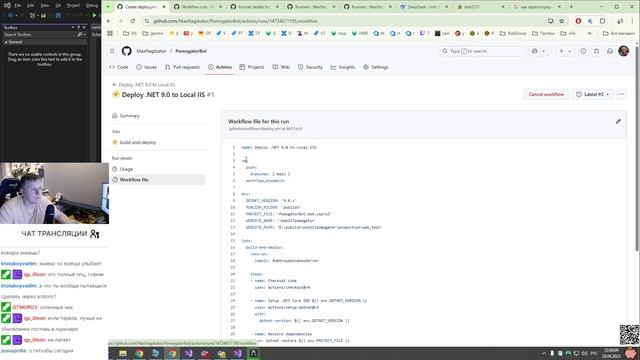The image size is (640, 360).
Task: Open the Copilot dropdown arrow
Action: click(543, 51)
